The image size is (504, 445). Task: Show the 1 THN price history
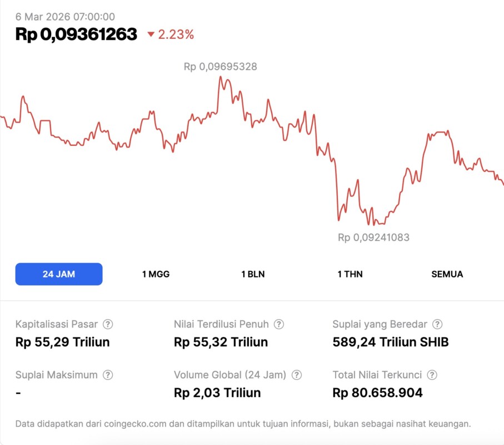click(x=350, y=274)
